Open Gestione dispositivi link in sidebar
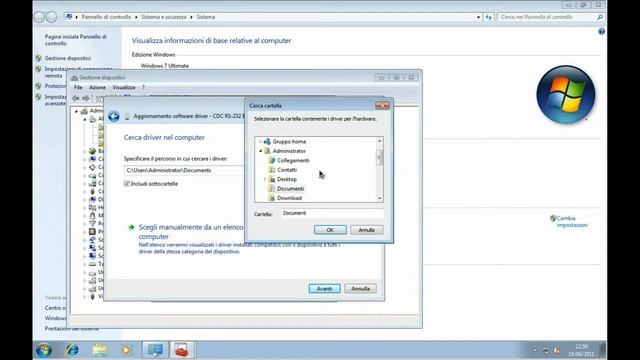The image size is (640, 360). (68, 58)
